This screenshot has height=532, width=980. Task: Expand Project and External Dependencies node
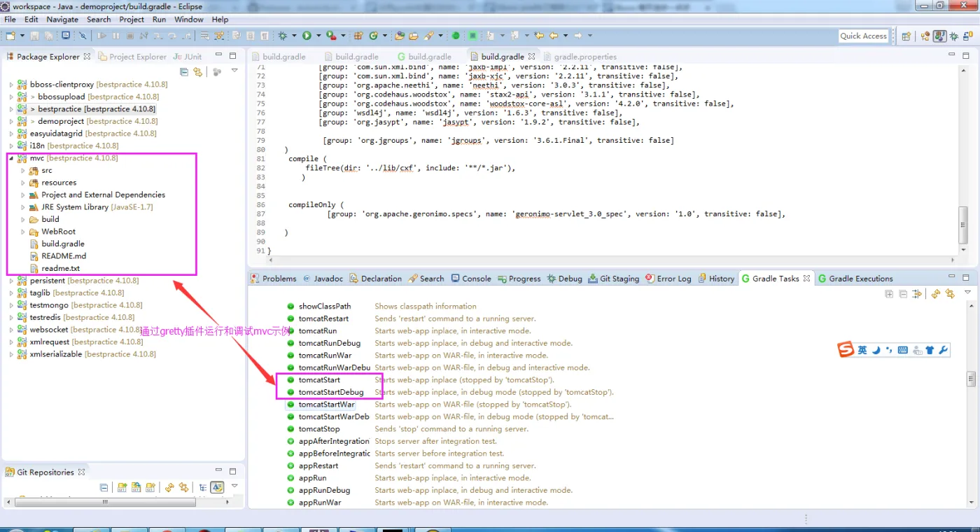click(23, 195)
